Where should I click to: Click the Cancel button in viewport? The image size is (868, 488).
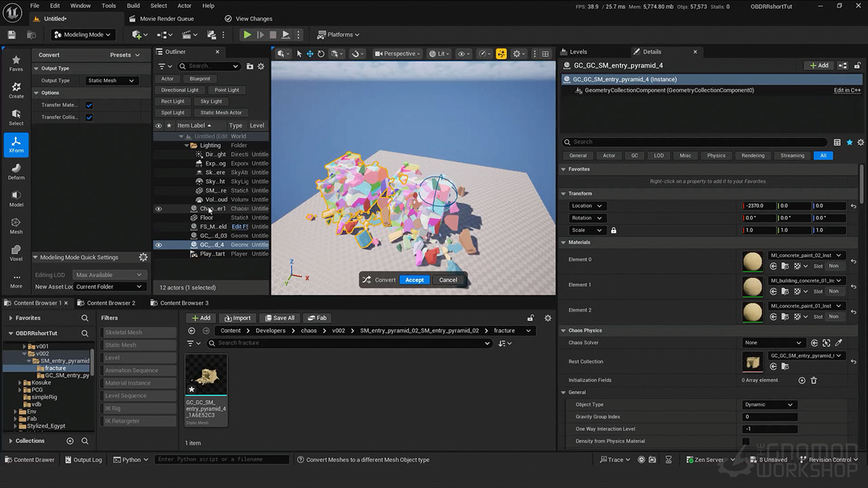pos(448,280)
